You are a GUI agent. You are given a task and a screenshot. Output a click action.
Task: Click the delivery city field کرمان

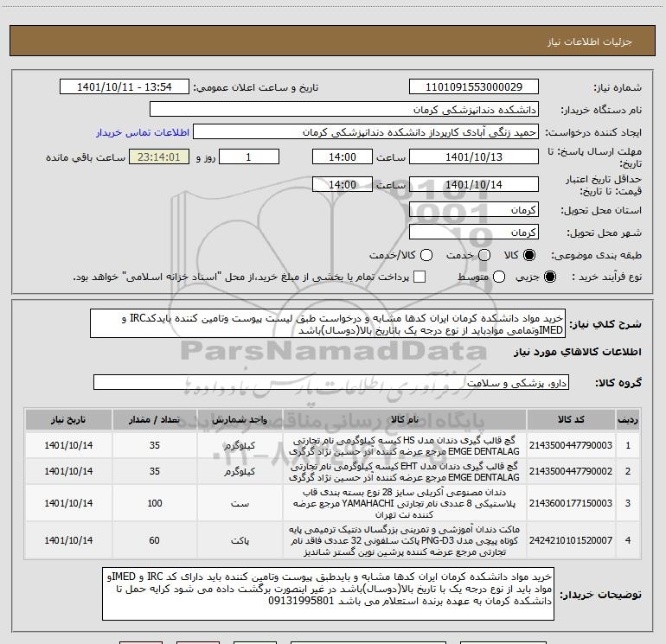[474, 233]
